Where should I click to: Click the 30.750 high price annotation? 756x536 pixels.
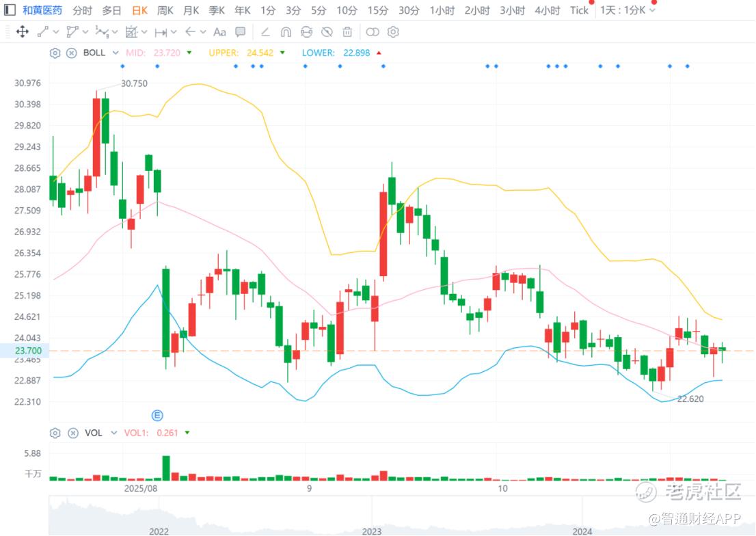coord(134,83)
